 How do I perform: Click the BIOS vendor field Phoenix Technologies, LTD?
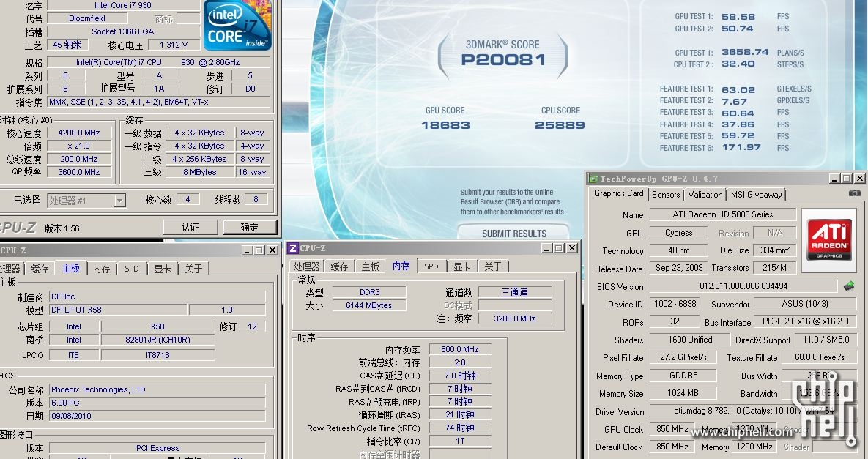coord(157,389)
